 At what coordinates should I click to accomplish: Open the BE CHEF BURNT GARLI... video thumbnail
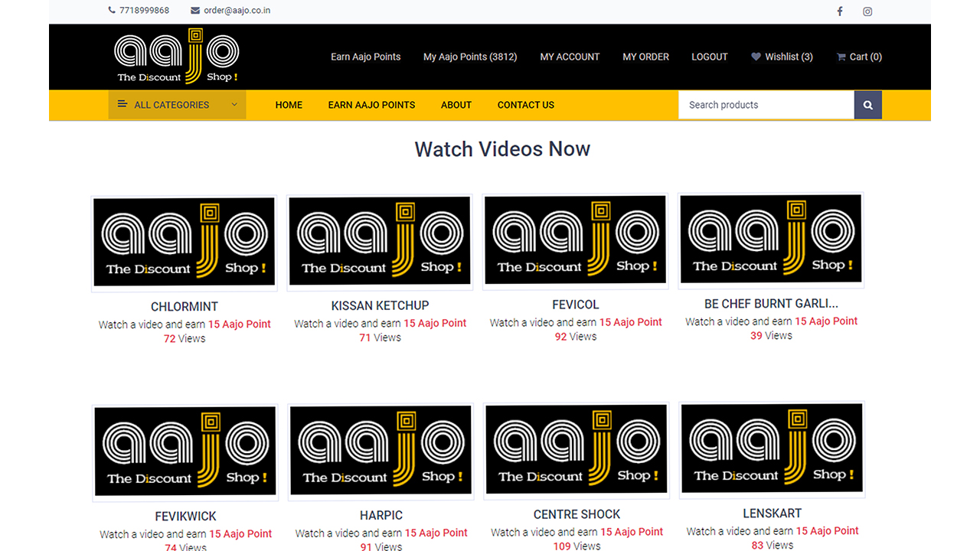[771, 240]
